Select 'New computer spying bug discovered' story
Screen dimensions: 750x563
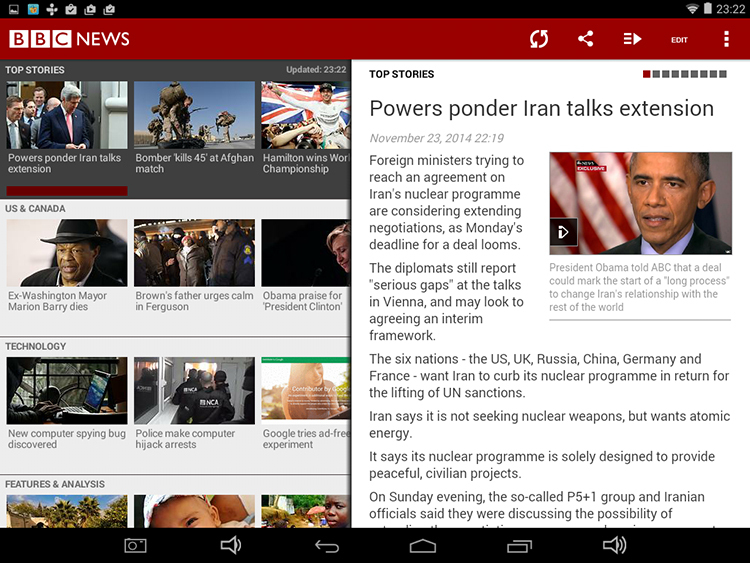coord(67,403)
